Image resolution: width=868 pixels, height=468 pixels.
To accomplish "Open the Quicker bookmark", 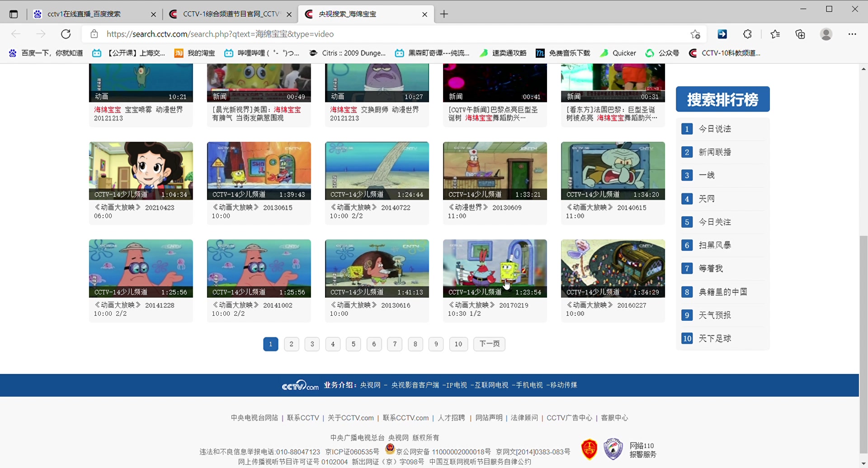I will coord(618,53).
